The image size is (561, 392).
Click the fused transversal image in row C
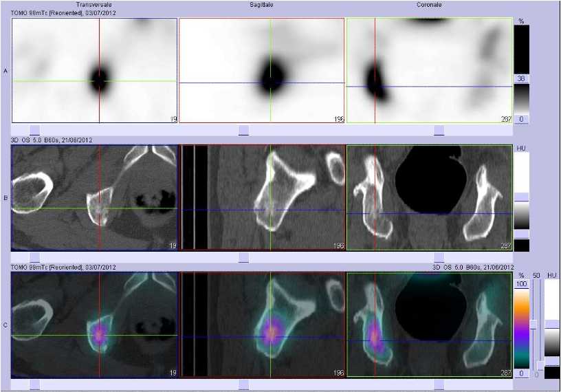[94, 325]
